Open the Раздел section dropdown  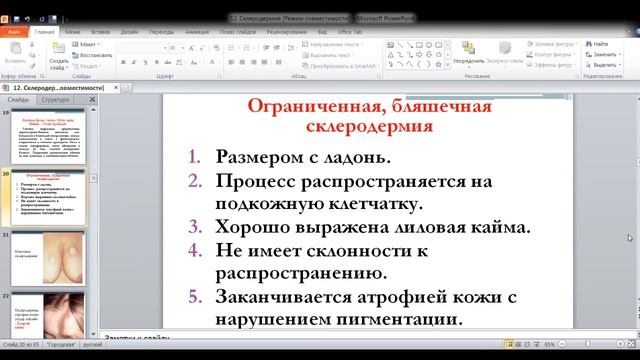click(x=86, y=66)
